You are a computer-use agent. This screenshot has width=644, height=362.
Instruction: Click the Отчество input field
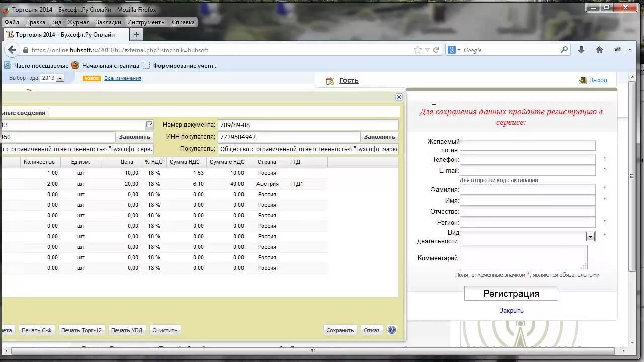tap(527, 211)
